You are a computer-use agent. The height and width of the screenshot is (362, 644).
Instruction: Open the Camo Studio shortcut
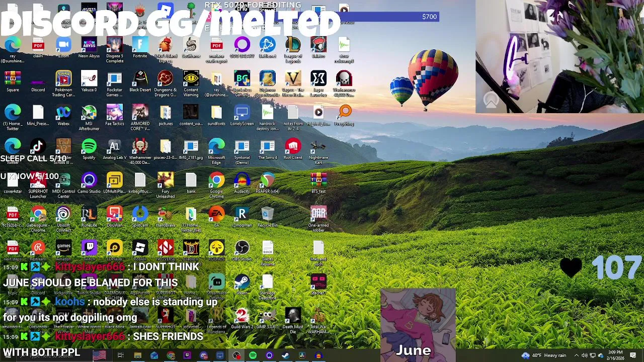click(89, 183)
